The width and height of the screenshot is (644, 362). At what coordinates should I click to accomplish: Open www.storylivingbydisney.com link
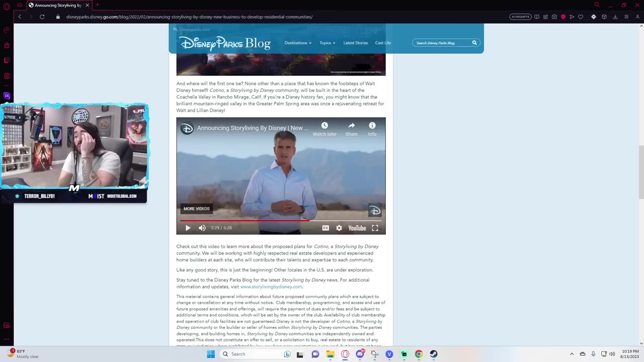pyautogui.click(x=271, y=287)
